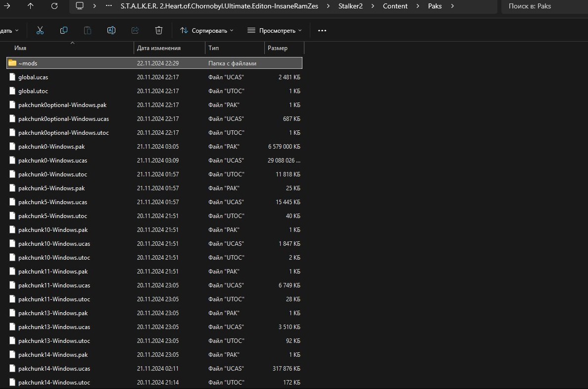Click the Delete trash bin icon
Viewport: 588px width, 389px height.
[x=159, y=31]
